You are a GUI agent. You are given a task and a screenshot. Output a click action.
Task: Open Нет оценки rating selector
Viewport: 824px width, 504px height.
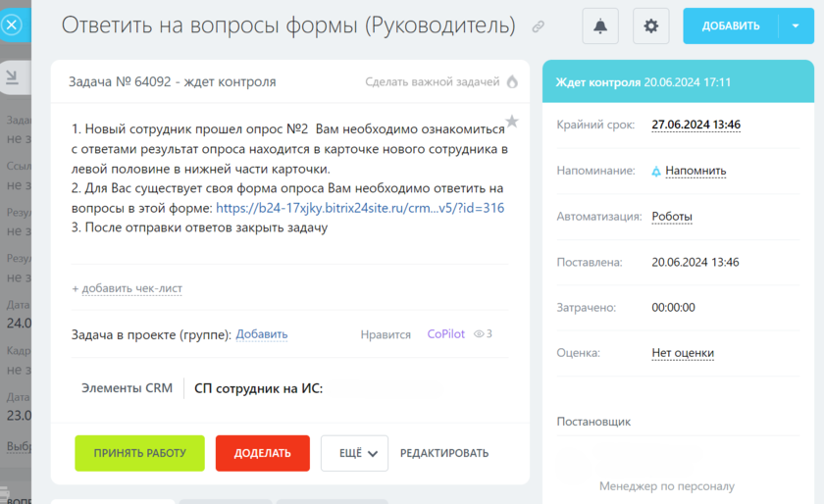tap(683, 353)
